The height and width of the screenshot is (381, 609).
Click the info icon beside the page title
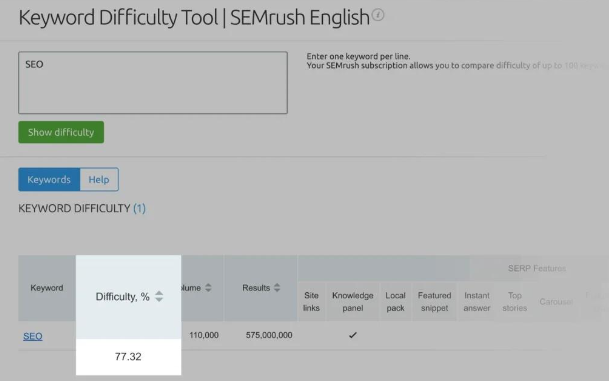(x=378, y=15)
